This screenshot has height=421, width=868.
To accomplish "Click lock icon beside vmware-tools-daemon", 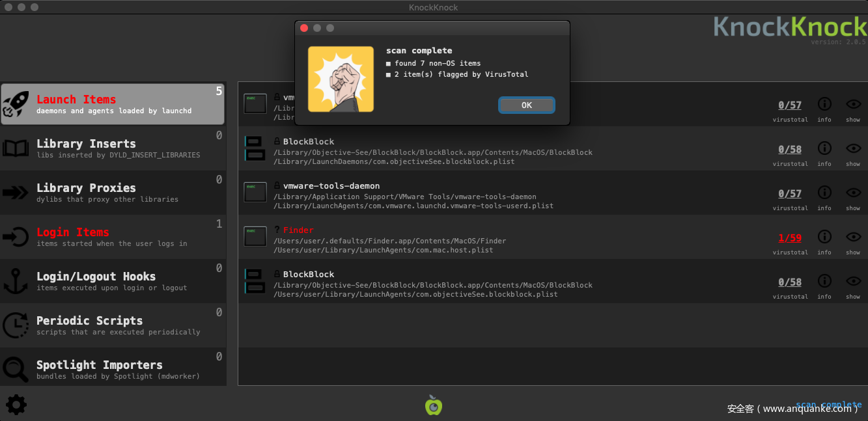I will pos(277,186).
